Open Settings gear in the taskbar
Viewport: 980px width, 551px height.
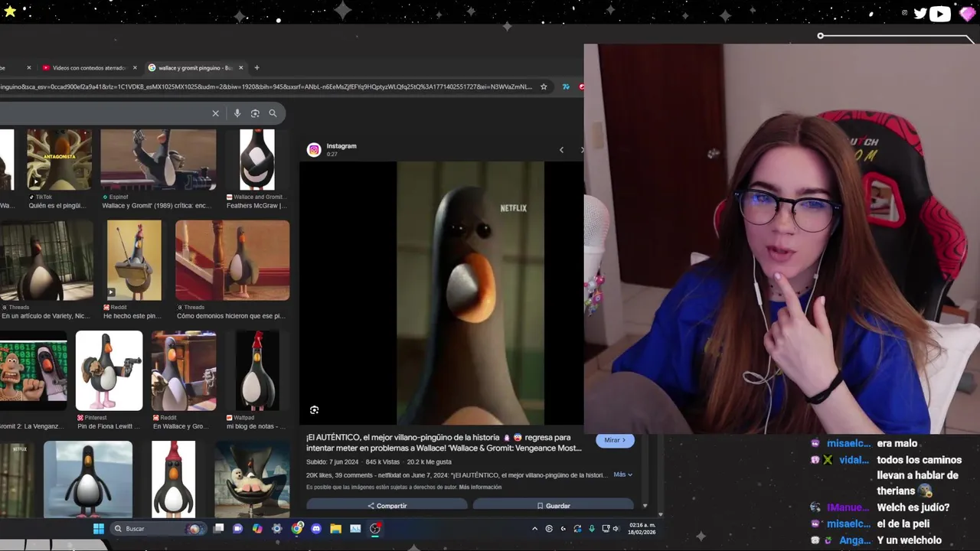tap(277, 528)
